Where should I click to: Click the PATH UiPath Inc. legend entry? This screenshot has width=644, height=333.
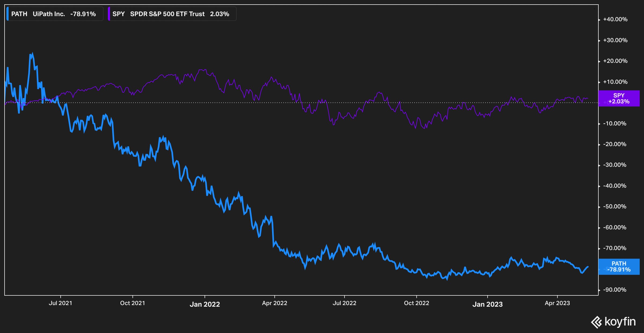pos(55,14)
